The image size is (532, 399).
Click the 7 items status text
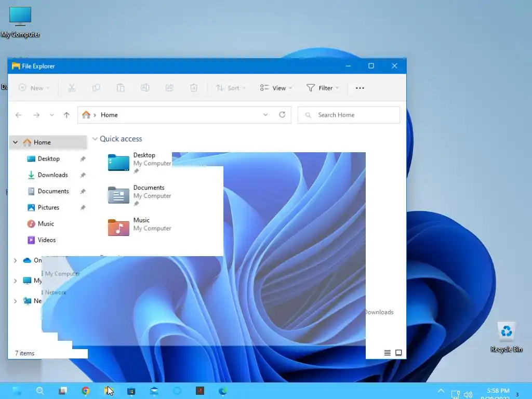coord(25,353)
